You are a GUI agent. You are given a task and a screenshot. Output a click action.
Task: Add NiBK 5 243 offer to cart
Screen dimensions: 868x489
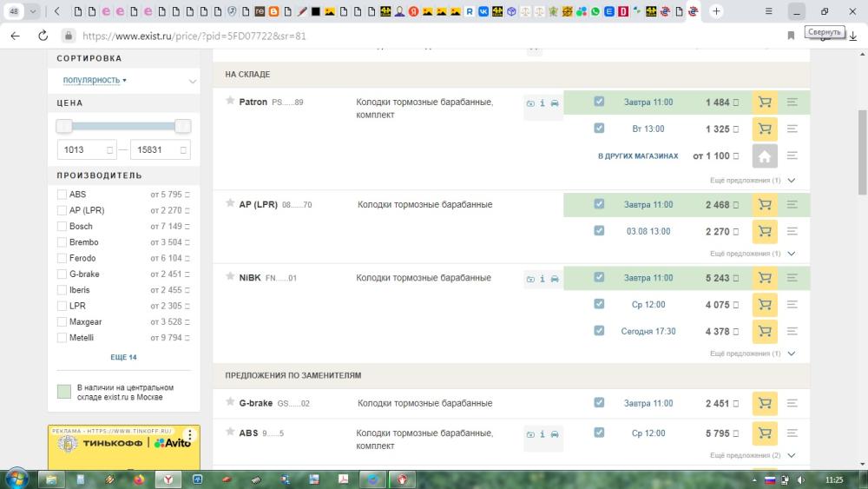(x=765, y=278)
